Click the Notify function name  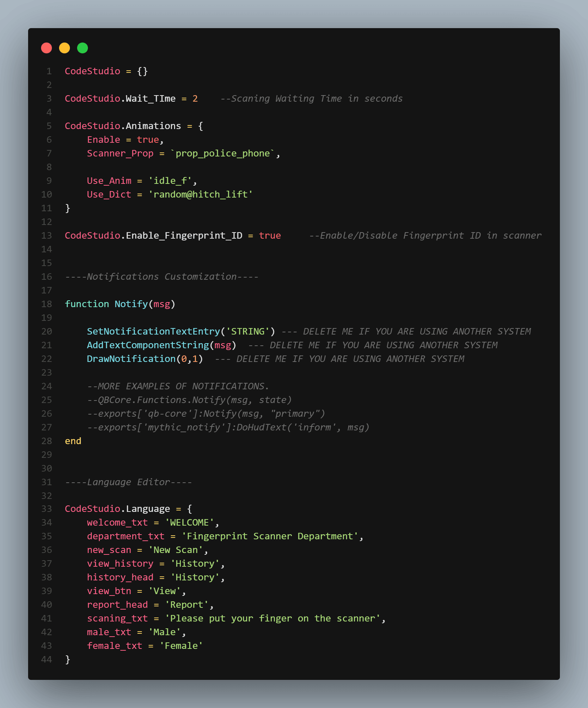131,304
